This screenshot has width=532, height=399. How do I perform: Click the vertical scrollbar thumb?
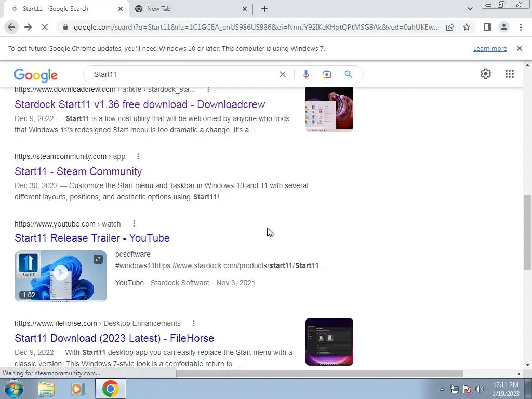pyautogui.click(x=528, y=232)
